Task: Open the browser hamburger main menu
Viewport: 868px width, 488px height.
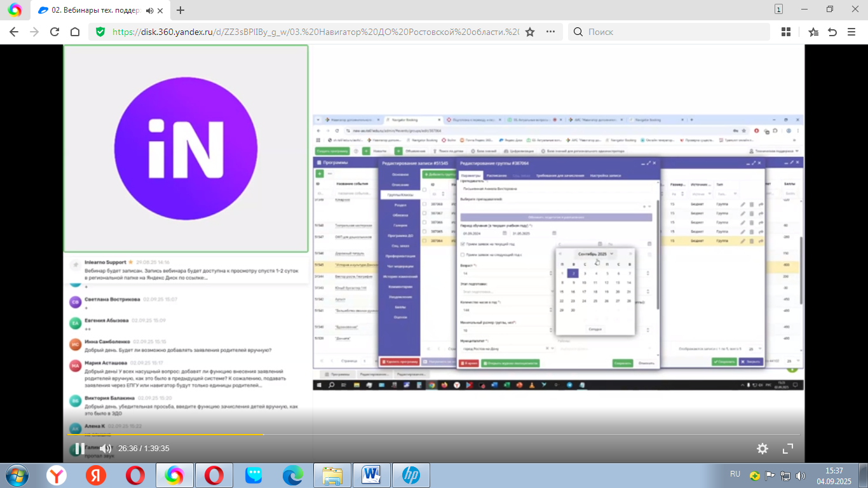Action: tap(851, 32)
